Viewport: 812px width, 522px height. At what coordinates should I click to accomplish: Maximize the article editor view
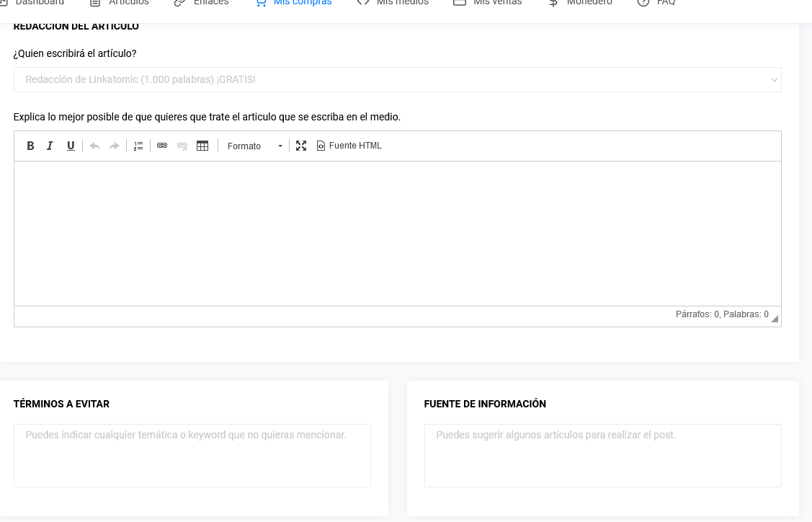pyautogui.click(x=301, y=146)
